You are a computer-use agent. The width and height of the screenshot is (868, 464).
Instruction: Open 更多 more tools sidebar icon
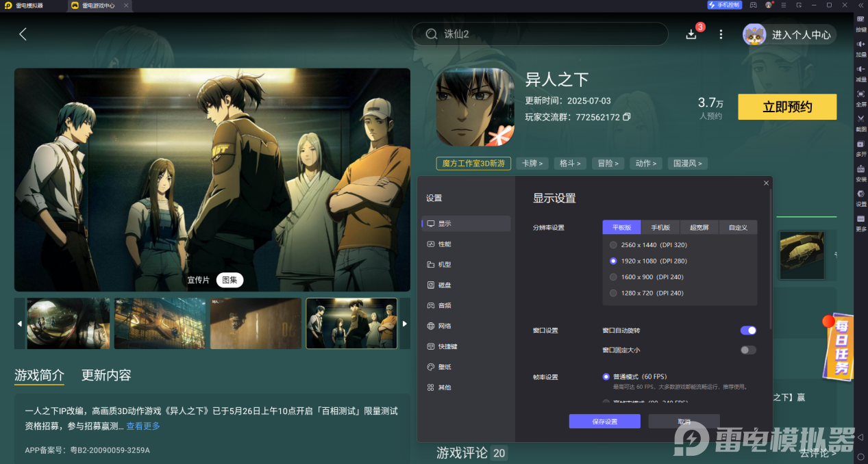(x=861, y=222)
